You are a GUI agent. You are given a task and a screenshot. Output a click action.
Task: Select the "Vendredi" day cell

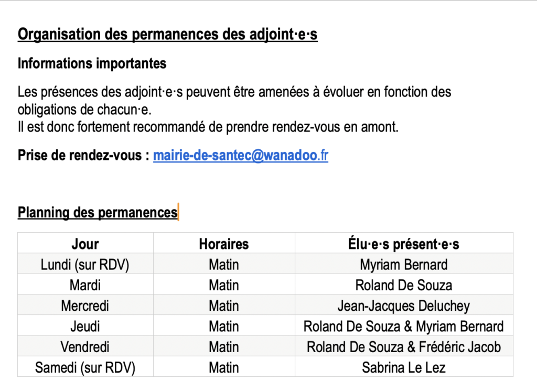[85, 347]
